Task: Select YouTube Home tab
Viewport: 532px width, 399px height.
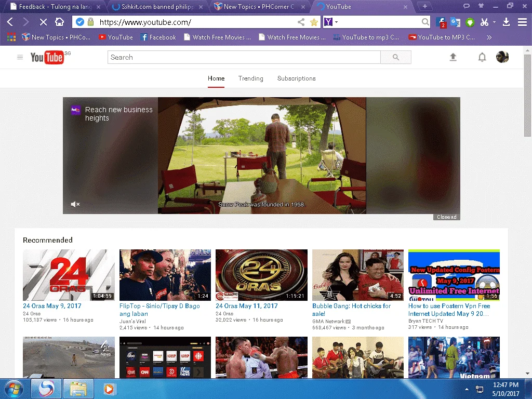Action: click(x=216, y=78)
